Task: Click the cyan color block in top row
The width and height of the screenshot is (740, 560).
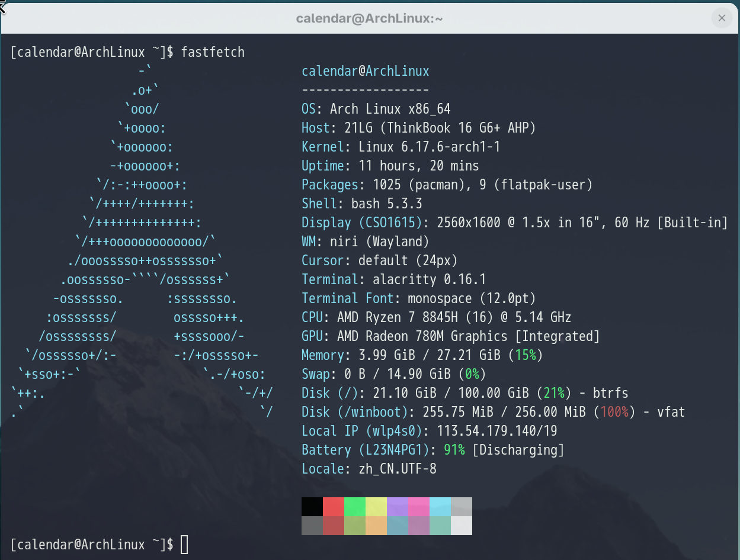Action: coord(440,507)
